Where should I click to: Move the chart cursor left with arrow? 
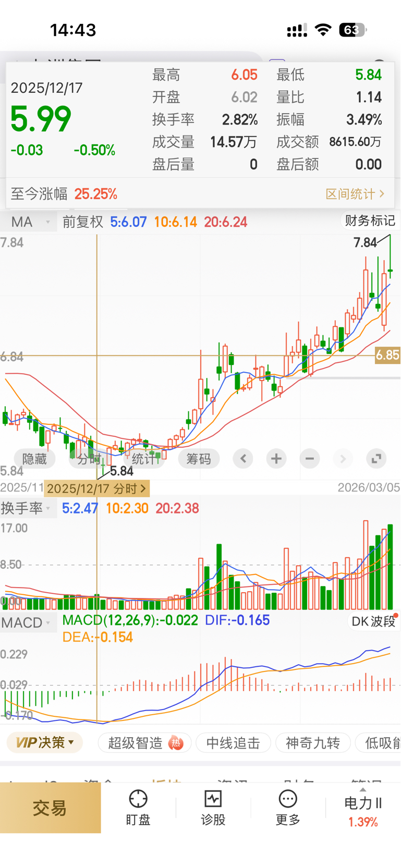coord(243,459)
